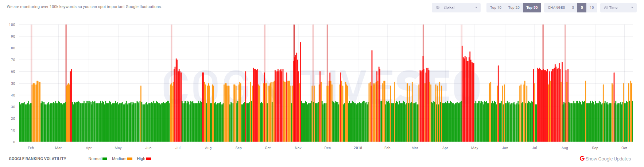Viewport: 644px width, 167px height.
Task: Click the 50 value on the y-axis
Action: pos(13,84)
